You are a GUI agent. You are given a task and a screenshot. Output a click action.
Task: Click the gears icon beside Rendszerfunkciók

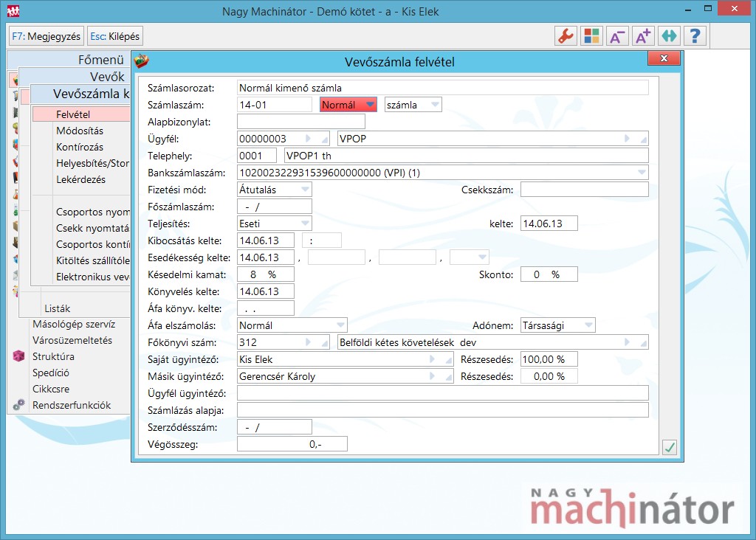click(19, 405)
